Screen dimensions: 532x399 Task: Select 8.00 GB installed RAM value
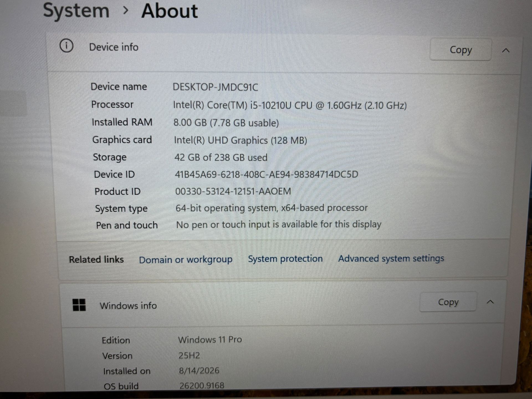pos(226,123)
